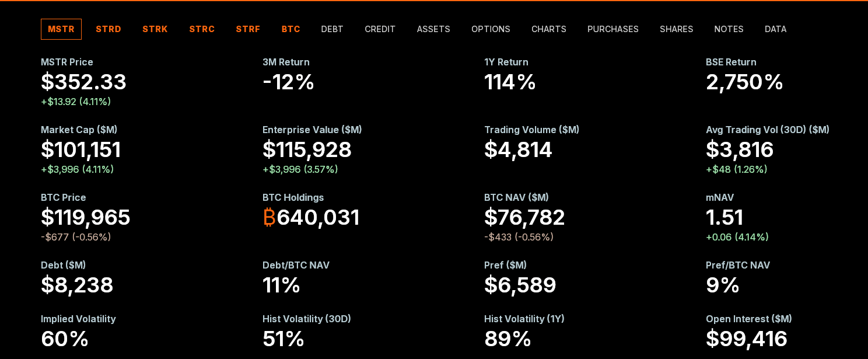Go to the STRC tab
The height and width of the screenshot is (359, 868).
[202, 29]
